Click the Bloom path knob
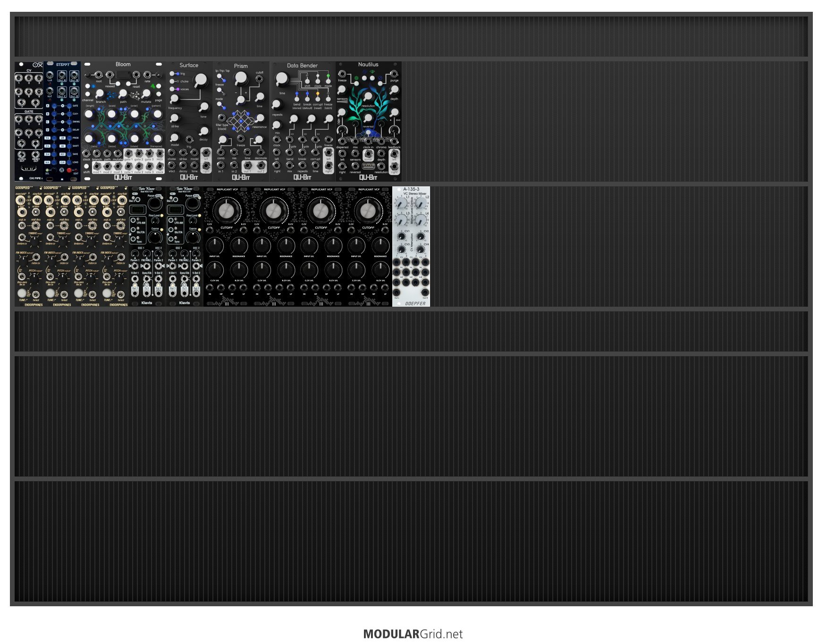Image resolution: width=827 pixels, height=644 pixels. [123, 93]
